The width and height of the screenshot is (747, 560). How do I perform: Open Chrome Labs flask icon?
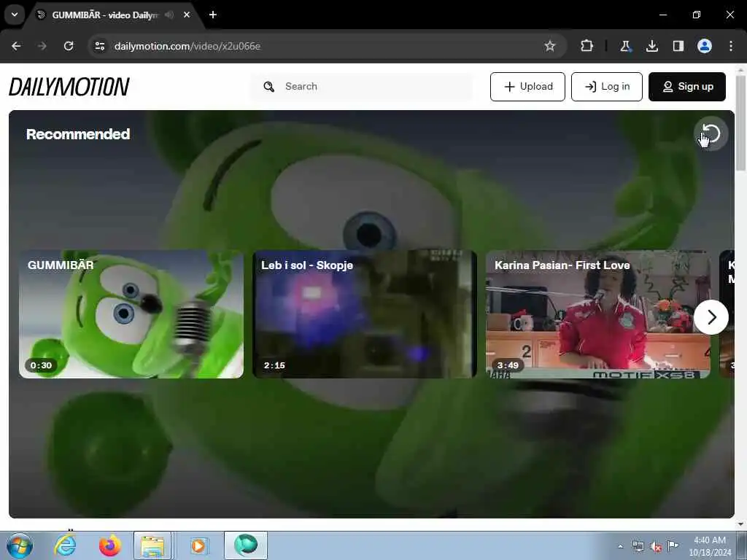click(x=625, y=46)
